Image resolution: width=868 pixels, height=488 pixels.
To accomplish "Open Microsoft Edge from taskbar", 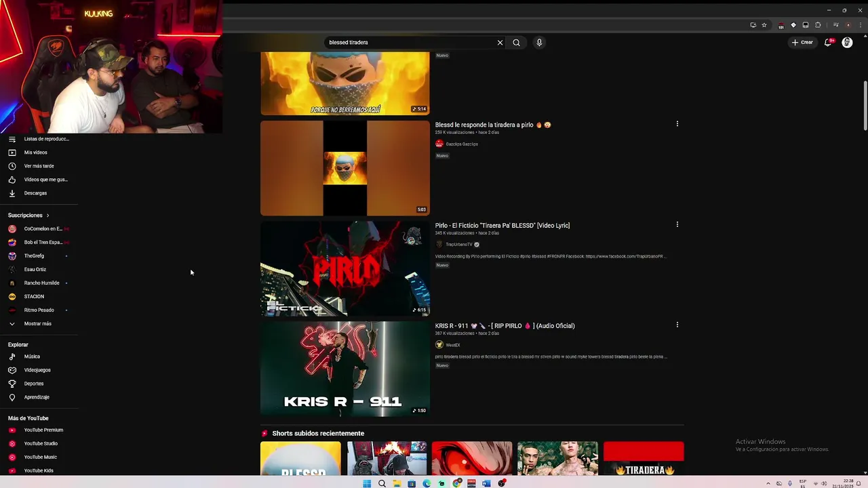I will click(427, 483).
